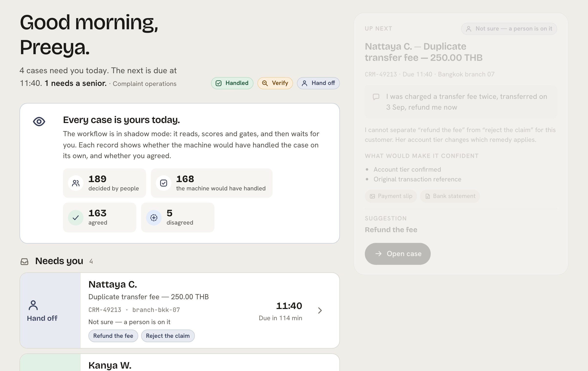This screenshot has height=371, width=588.
Task: Click the speech bubble icon in customer quote
Action: (376, 97)
